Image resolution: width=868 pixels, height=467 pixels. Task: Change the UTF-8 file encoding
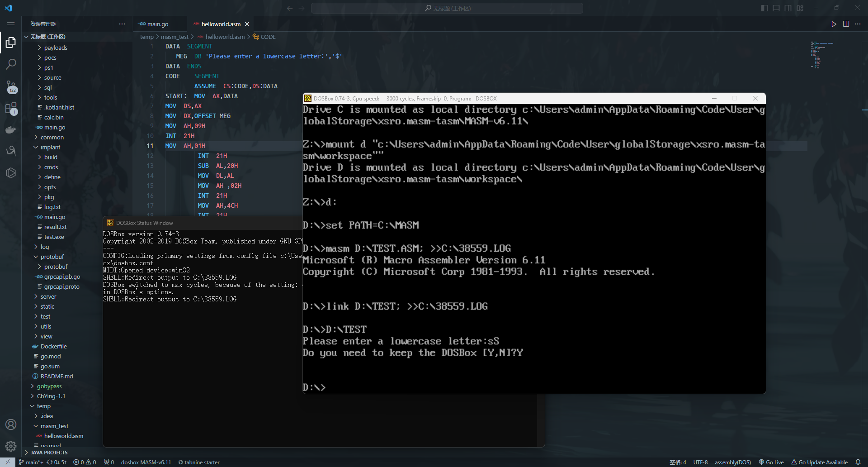click(x=700, y=462)
